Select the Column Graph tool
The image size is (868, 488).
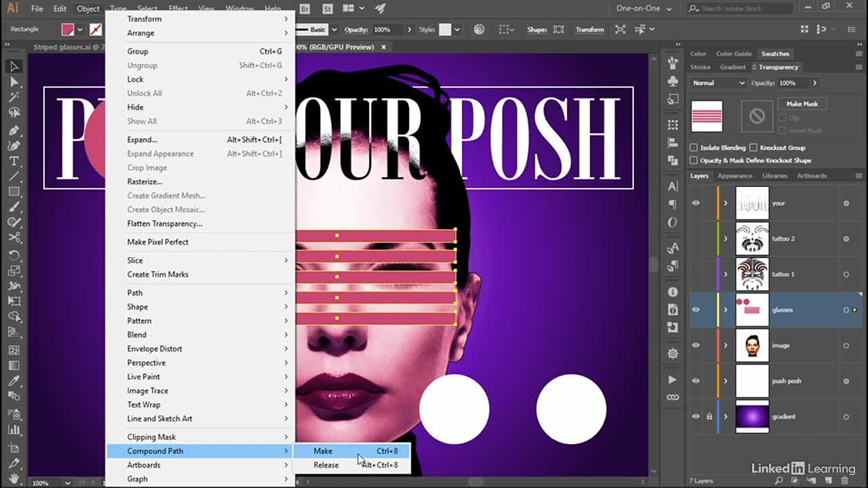[14, 430]
